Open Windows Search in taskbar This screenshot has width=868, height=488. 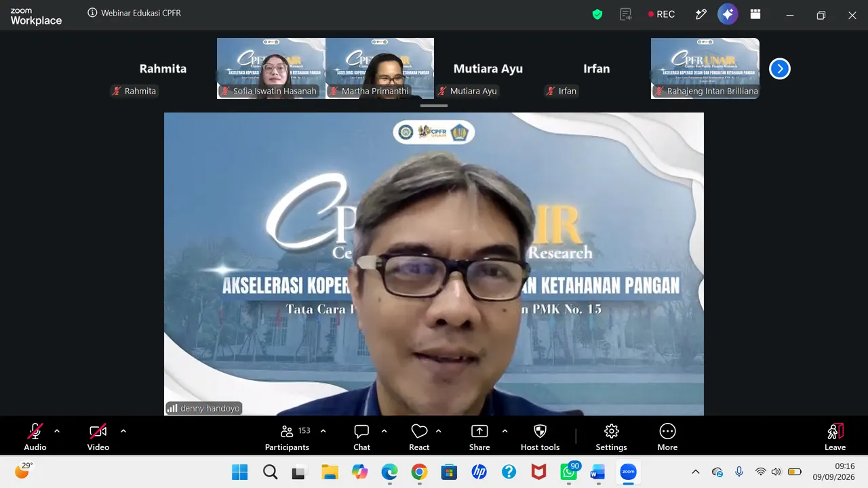pos(270,472)
